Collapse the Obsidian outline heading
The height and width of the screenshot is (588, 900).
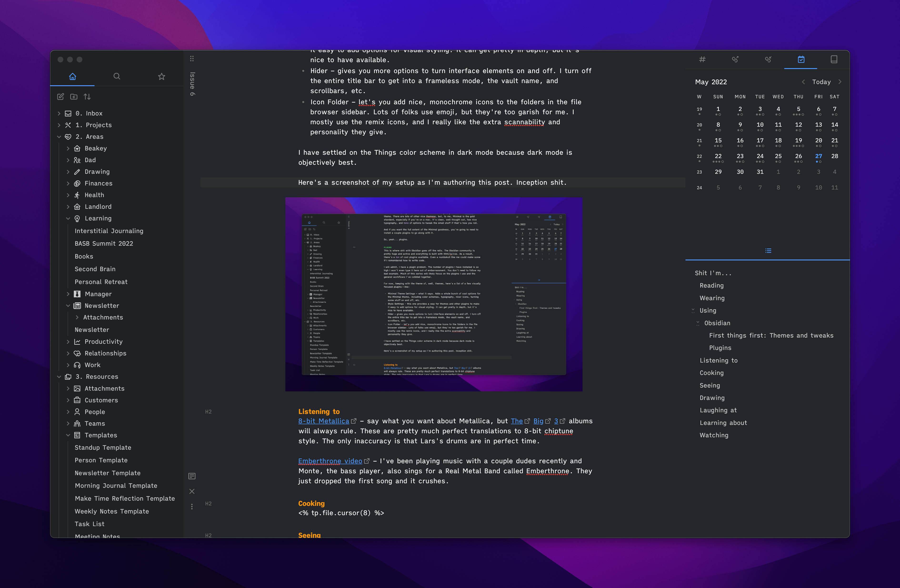(698, 323)
